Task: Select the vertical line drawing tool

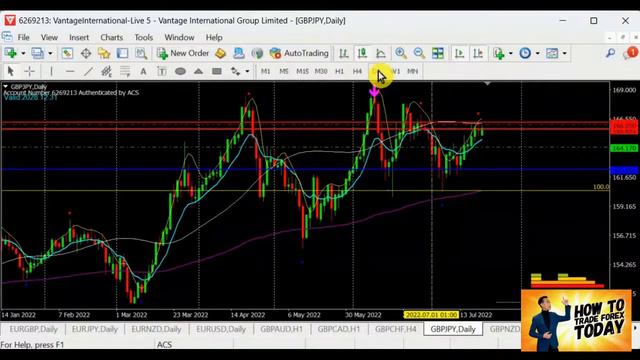Action: coord(51,71)
